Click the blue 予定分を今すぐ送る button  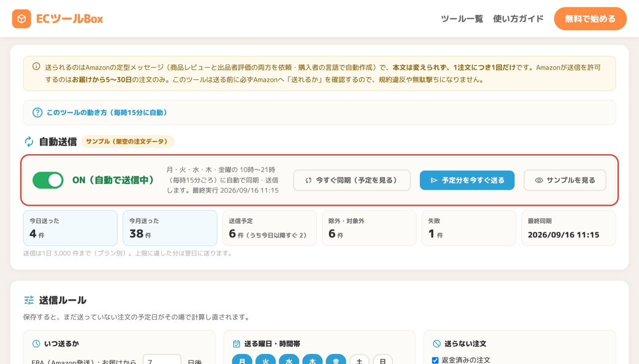click(x=467, y=180)
